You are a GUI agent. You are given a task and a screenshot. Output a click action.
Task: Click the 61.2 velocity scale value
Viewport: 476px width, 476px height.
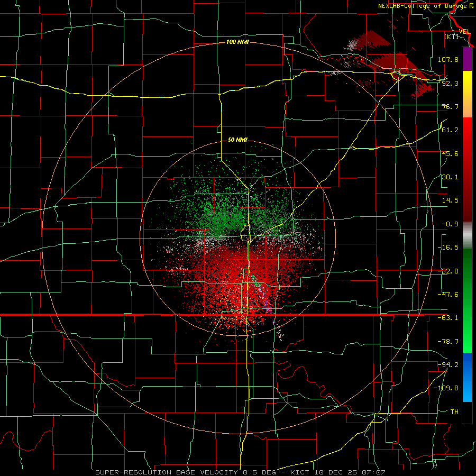click(x=450, y=130)
